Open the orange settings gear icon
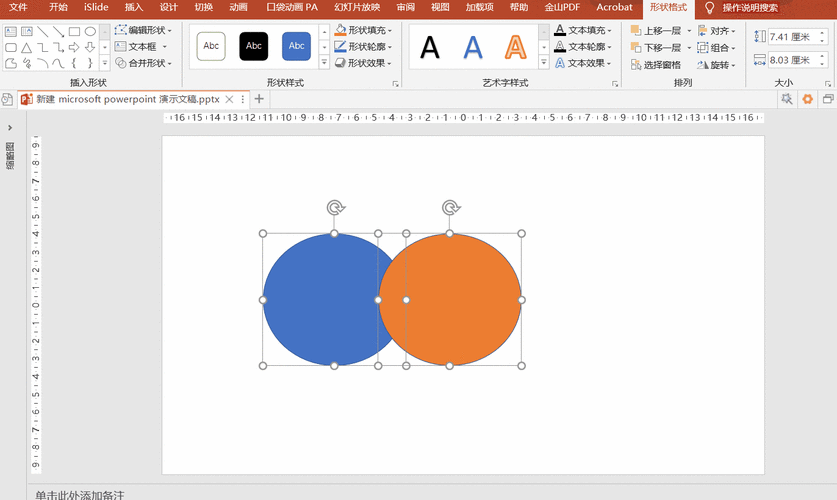This screenshot has width=837, height=500. [807, 100]
